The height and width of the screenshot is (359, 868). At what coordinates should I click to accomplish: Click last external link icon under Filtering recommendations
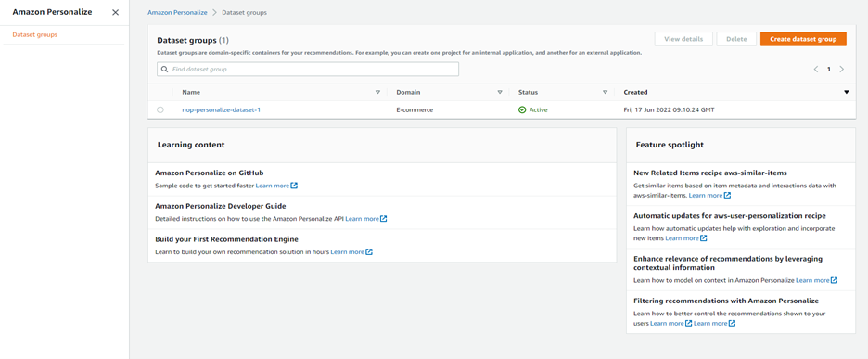(732, 323)
